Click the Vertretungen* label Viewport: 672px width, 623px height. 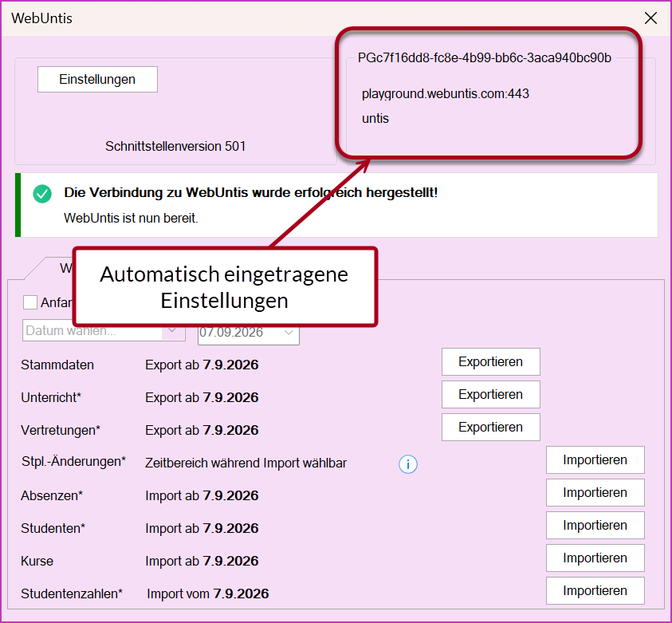[x=61, y=430]
